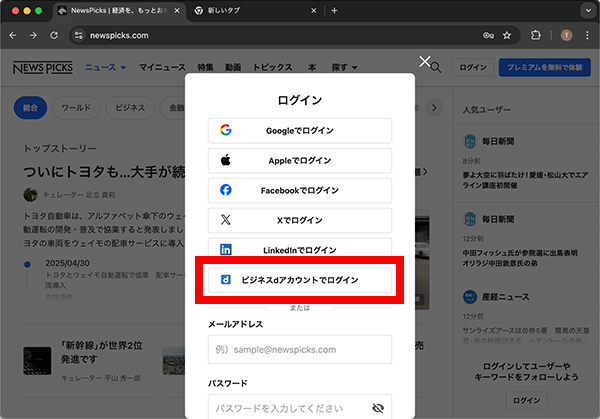Toggle password visibility eye icon
Screen dimensions: 600x419
(x=378, y=408)
